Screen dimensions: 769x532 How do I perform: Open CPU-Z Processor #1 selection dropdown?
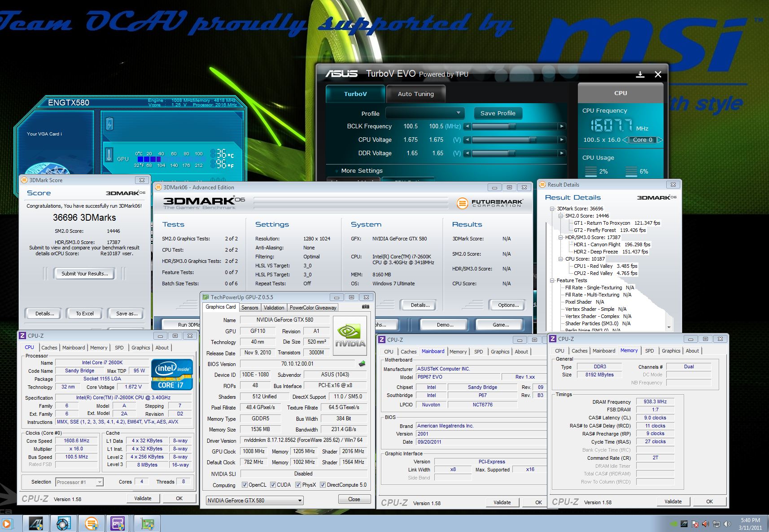coord(79,482)
